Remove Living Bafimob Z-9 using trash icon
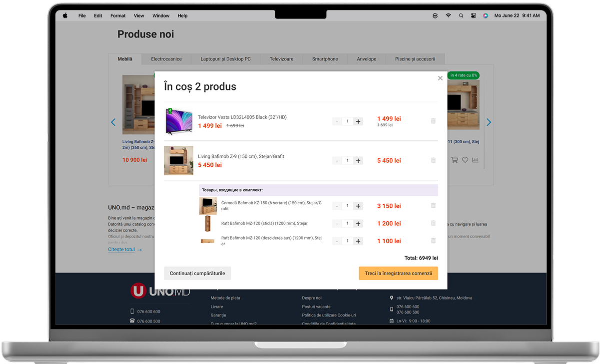This screenshot has width=600, height=364. [x=433, y=160]
